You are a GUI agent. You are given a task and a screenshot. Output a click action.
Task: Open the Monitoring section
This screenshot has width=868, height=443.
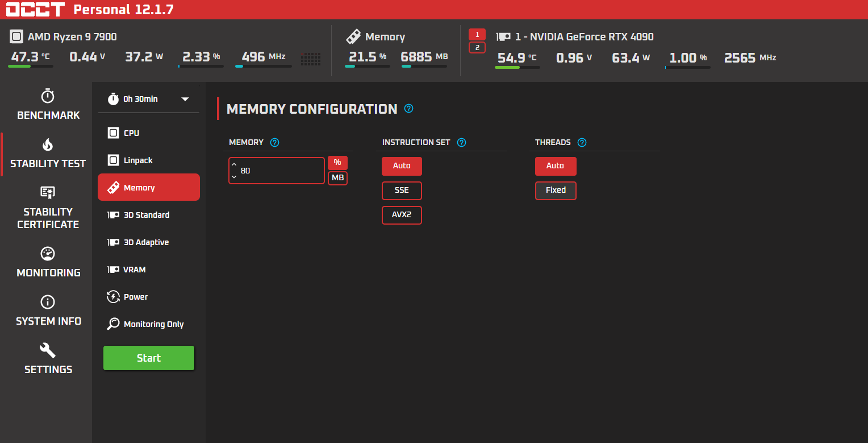coord(48,262)
